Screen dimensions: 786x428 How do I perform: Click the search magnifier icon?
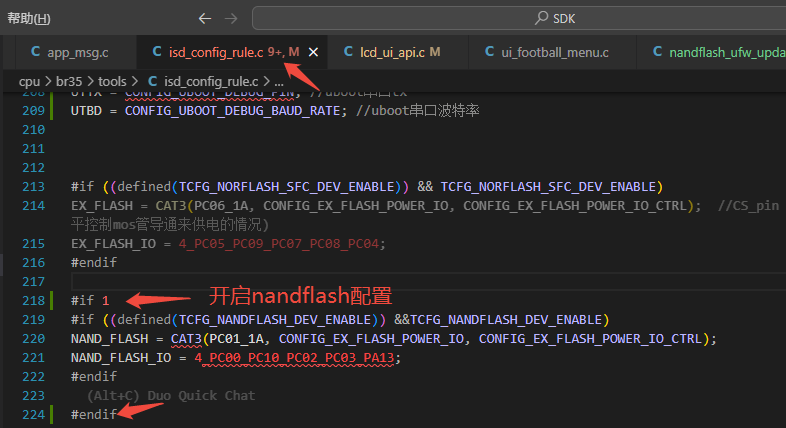click(x=541, y=18)
